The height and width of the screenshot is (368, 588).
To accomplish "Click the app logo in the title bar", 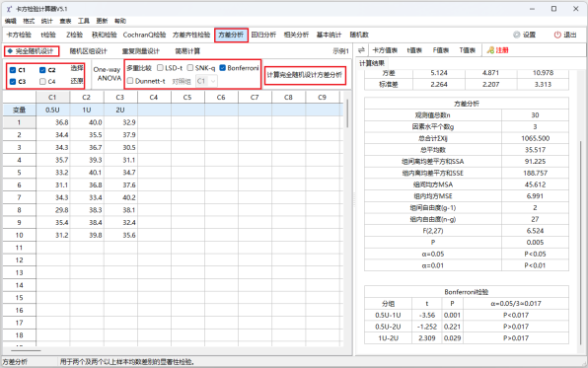I will [x=9, y=9].
